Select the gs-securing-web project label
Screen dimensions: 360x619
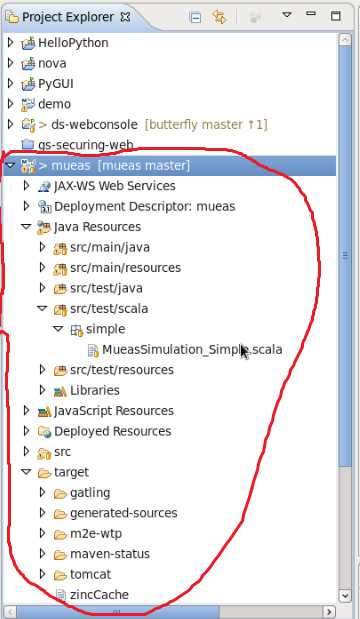pos(86,145)
